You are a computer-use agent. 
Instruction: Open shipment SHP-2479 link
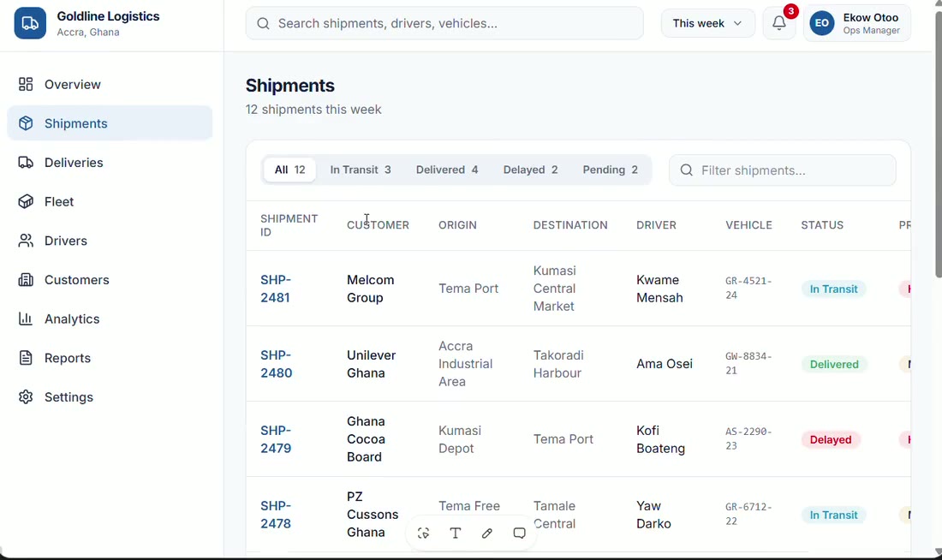tap(276, 439)
